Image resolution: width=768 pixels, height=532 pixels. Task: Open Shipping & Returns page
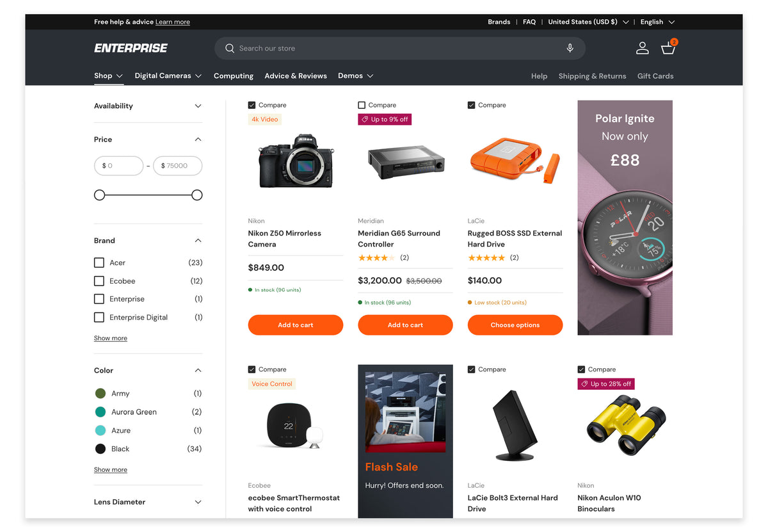click(592, 76)
